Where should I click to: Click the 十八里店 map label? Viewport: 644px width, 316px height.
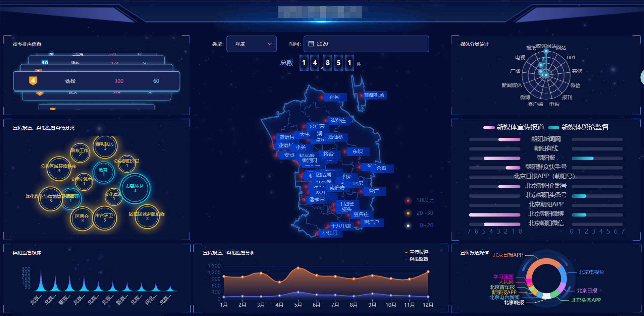point(341,226)
